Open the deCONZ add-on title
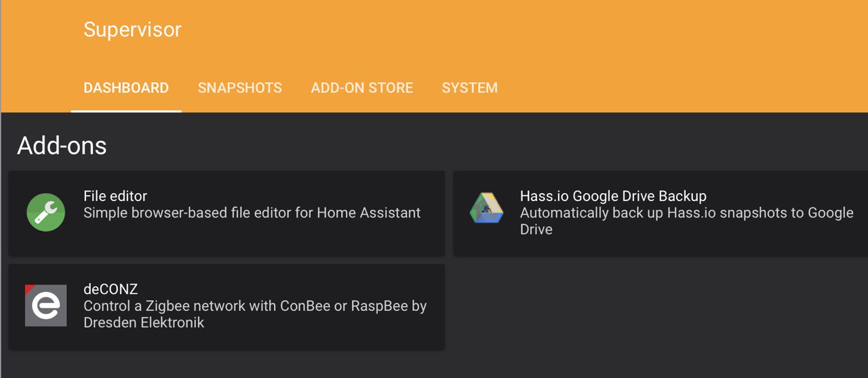 pos(111,289)
